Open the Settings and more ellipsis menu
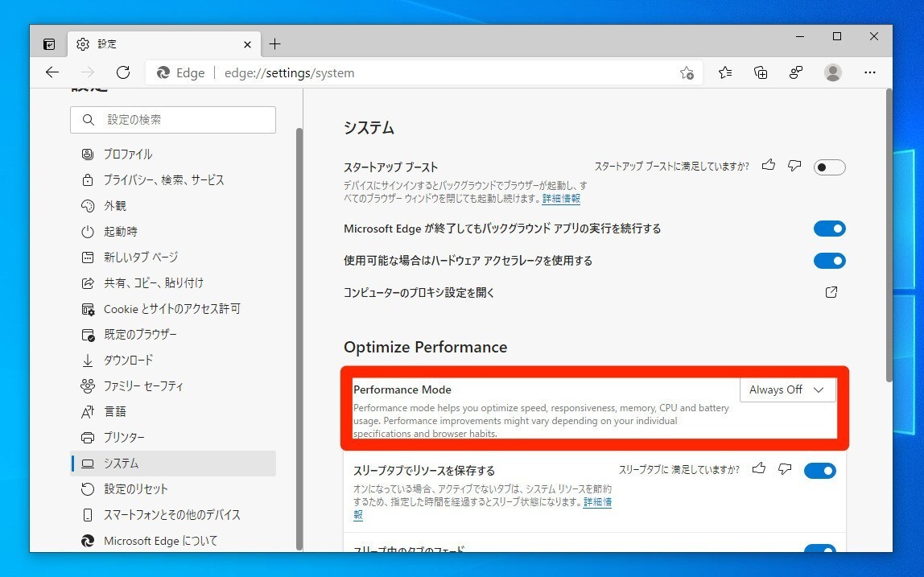Screen dimensions: 924x577 coord(870,72)
